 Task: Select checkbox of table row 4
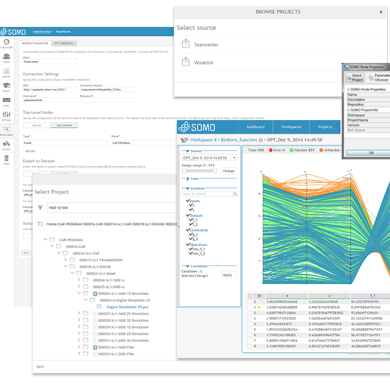[250, 324]
